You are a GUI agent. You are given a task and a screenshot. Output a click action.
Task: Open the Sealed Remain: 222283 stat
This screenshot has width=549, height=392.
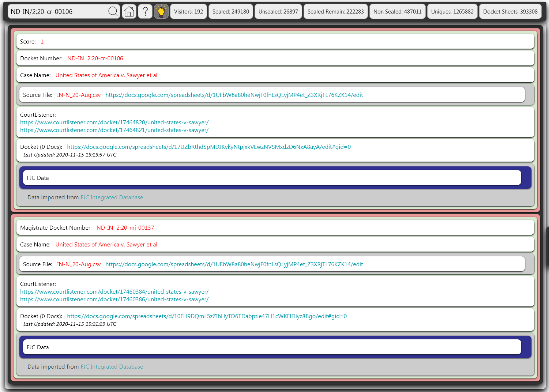pos(336,11)
